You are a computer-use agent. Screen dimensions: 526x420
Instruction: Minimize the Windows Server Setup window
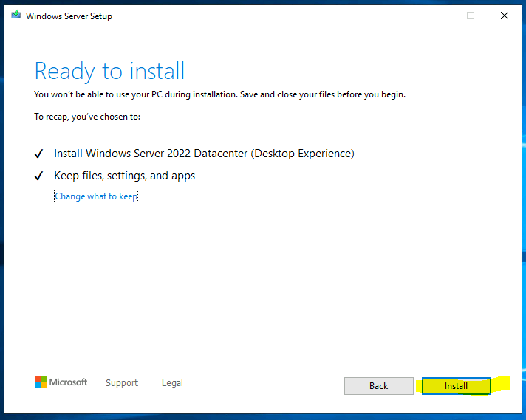(x=437, y=16)
